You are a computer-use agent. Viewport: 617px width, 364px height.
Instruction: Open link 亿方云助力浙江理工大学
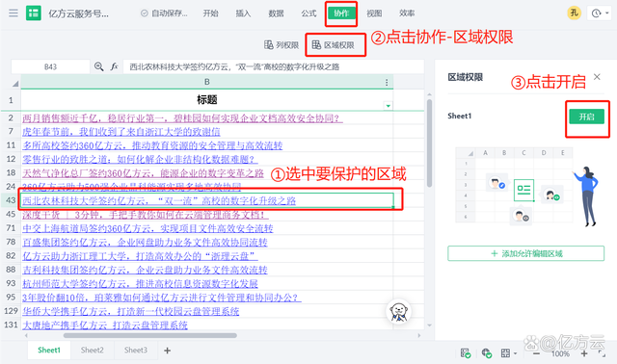pyautogui.click(x=140, y=256)
